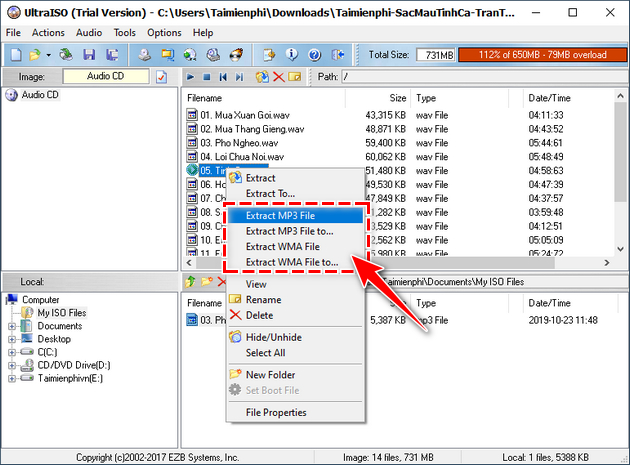Select Audio CD root in image tree
Screen dimensions: 630x465
tap(40, 95)
